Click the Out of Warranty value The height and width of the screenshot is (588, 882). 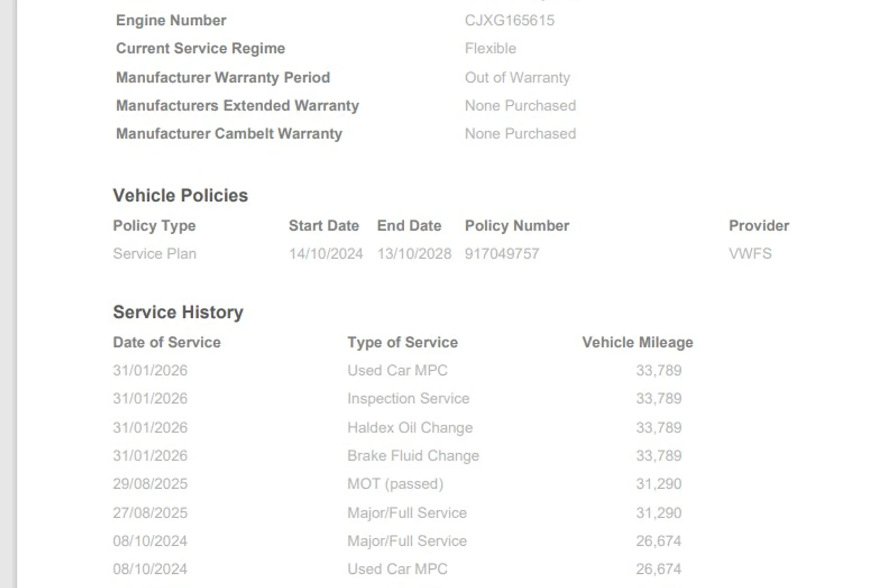point(517,77)
